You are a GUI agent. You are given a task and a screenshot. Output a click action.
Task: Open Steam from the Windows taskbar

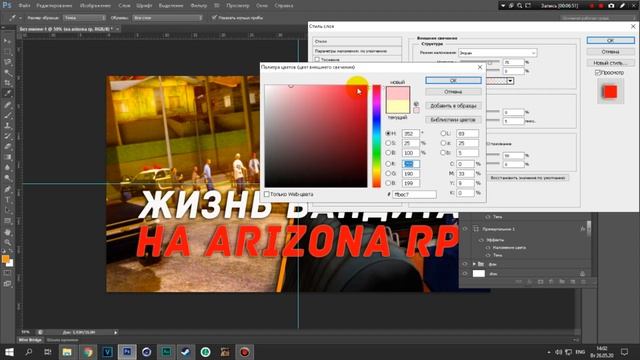point(186,351)
